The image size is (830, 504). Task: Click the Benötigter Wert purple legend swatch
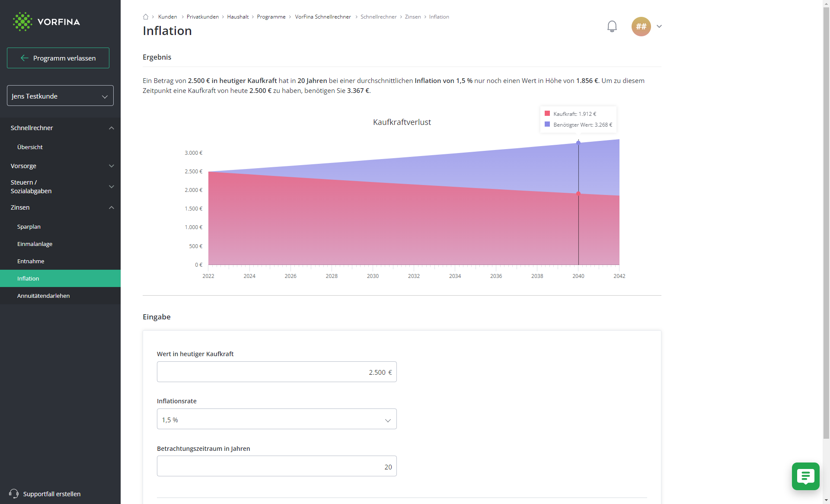click(x=547, y=124)
